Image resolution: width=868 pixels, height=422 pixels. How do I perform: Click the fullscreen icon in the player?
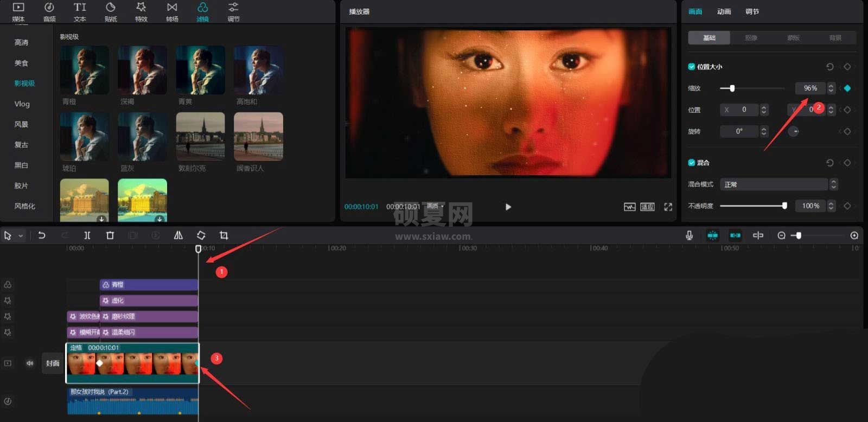[x=668, y=207]
